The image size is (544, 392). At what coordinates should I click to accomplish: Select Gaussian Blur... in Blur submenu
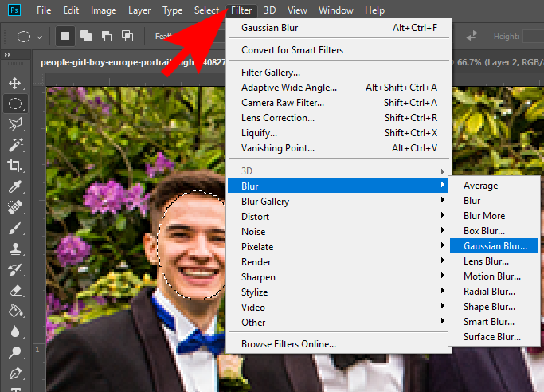coord(494,246)
